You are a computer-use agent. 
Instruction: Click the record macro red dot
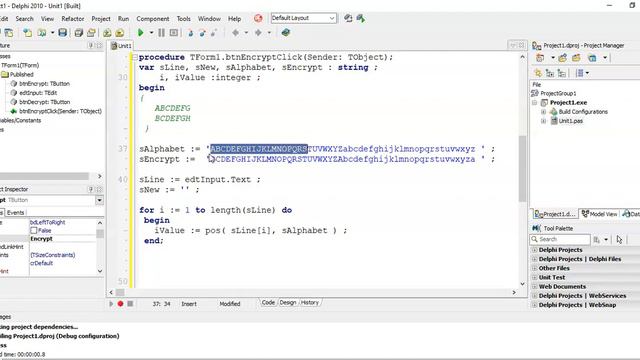point(120,304)
